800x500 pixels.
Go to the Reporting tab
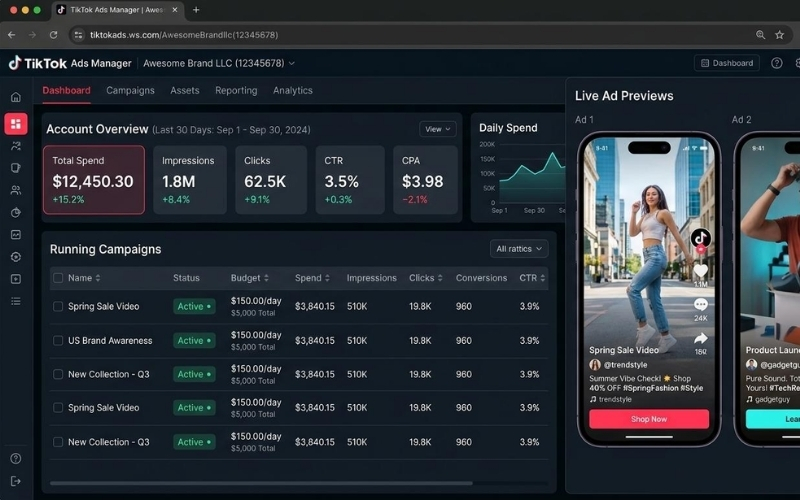point(236,90)
